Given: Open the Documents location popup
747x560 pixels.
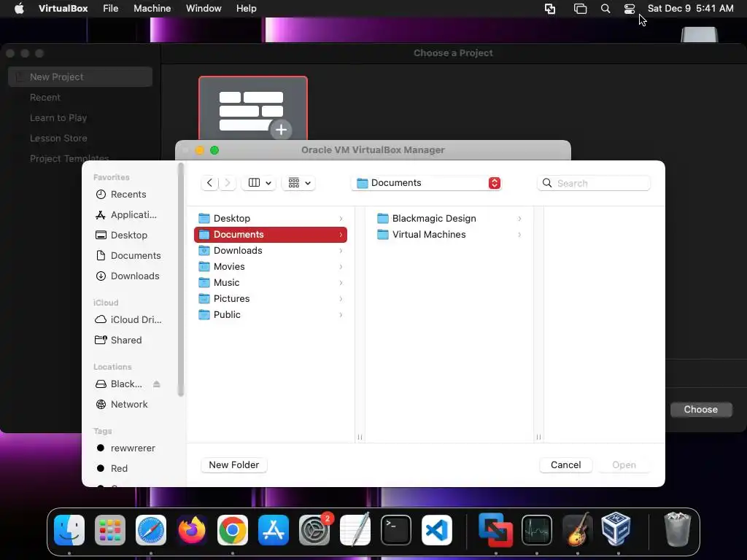Looking at the screenshot, I should 427,183.
